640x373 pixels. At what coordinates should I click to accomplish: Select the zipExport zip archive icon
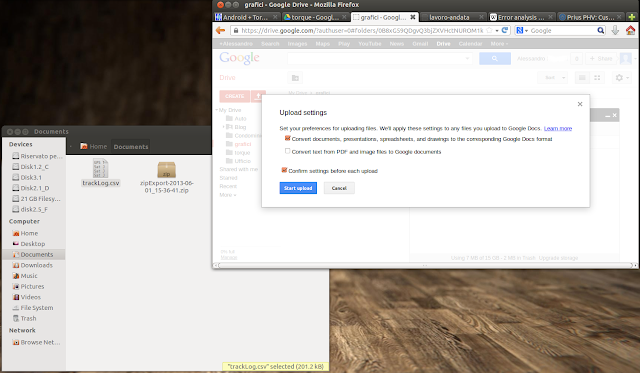coord(167,170)
